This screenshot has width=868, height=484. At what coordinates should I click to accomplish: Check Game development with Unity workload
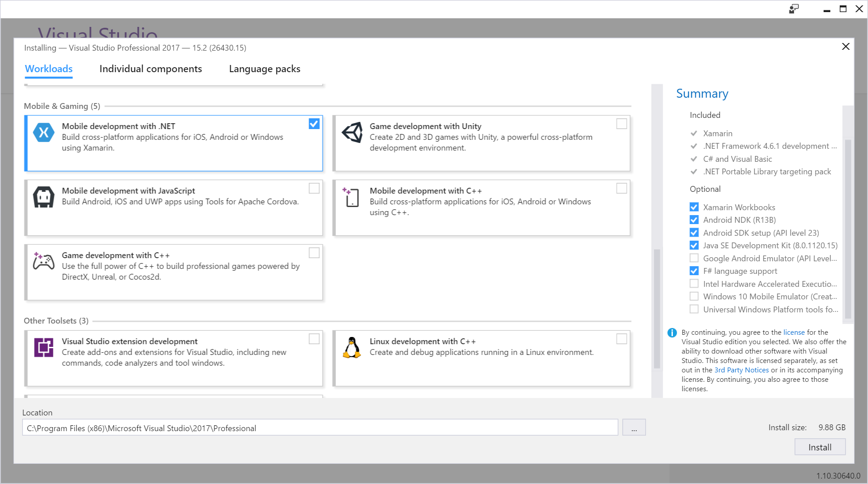coord(621,124)
